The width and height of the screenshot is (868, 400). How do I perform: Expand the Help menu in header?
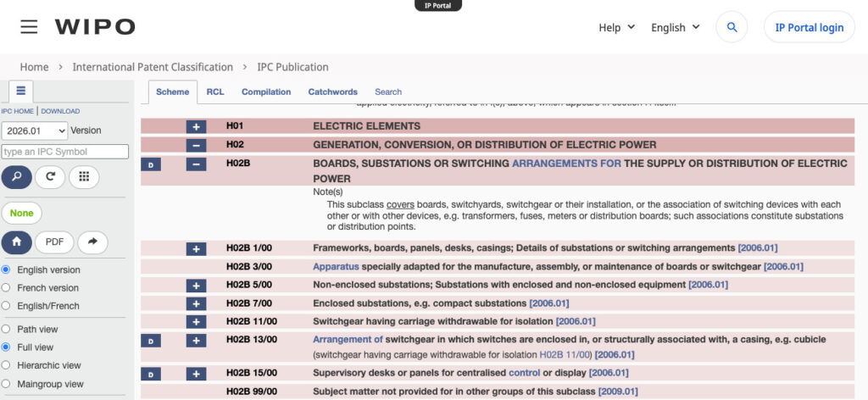tap(616, 27)
